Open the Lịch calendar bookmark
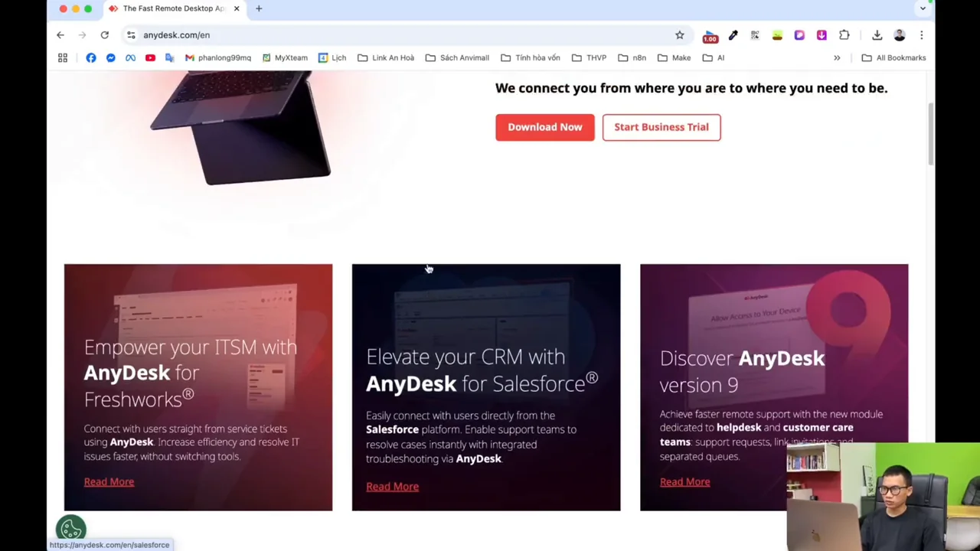Image resolution: width=980 pixels, height=551 pixels. (332, 57)
